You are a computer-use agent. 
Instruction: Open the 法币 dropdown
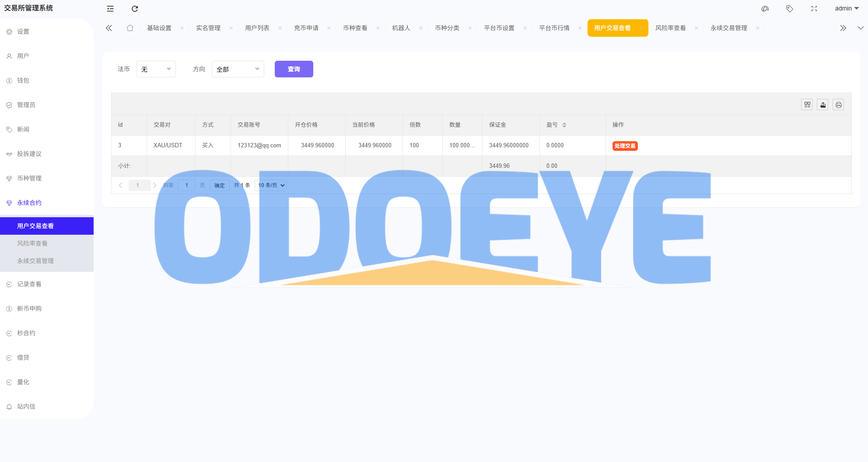[156, 69]
